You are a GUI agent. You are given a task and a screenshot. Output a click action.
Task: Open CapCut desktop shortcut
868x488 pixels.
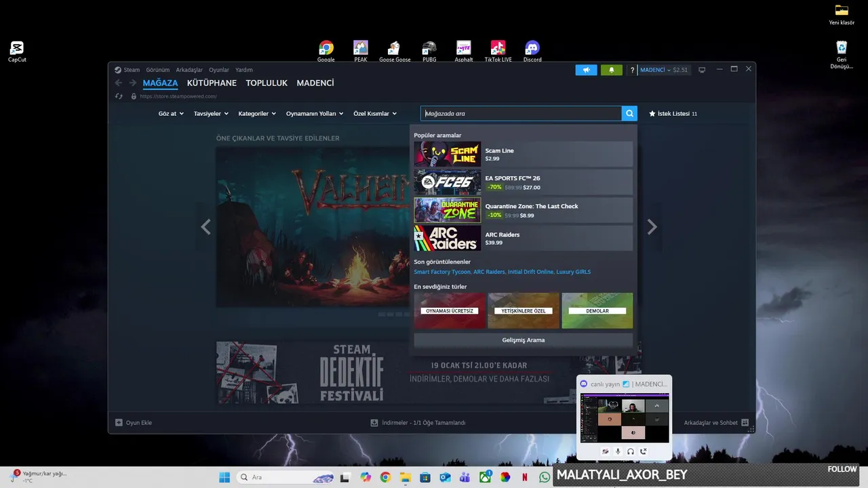[x=17, y=52]
